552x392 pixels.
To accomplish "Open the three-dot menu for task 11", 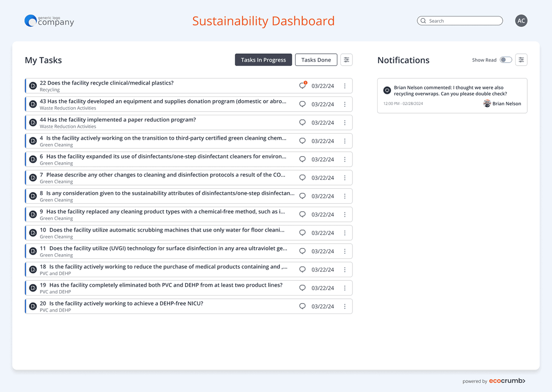I will [345, 251].
